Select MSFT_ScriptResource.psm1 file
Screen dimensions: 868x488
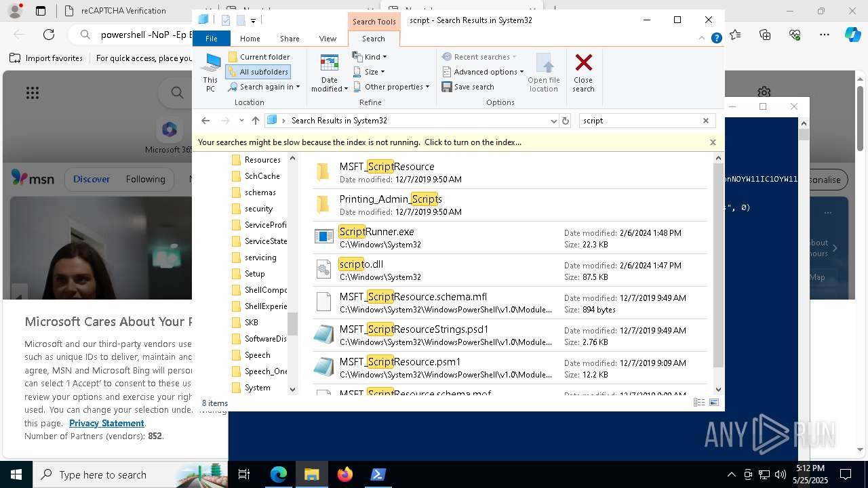(x=510, y=368)
